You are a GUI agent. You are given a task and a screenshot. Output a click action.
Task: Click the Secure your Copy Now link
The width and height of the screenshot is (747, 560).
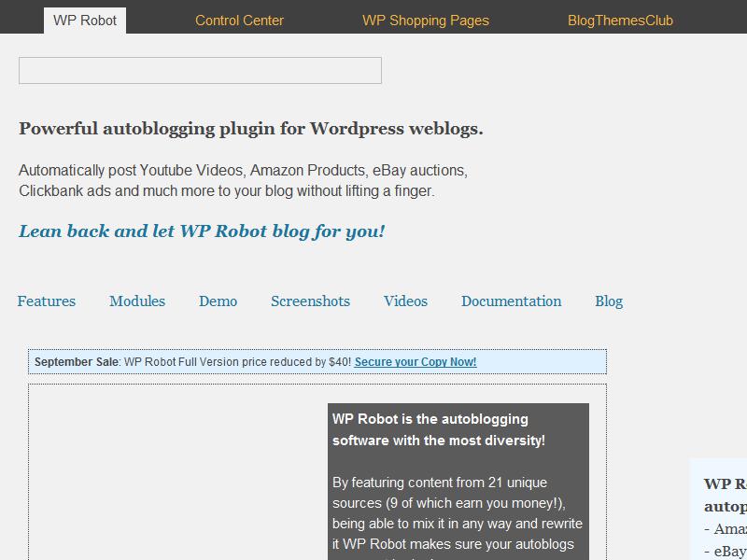click(x=416, y=362)
